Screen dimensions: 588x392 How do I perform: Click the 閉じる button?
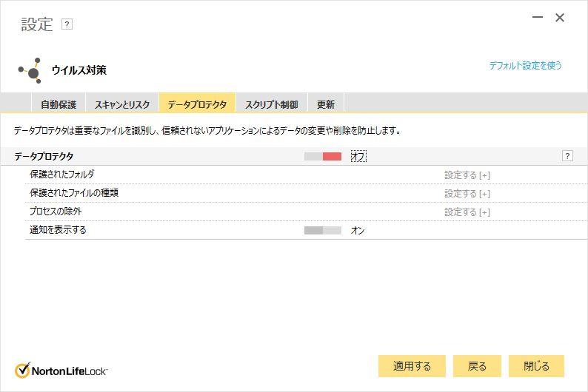pyautogui.click(x=536, y=366)
